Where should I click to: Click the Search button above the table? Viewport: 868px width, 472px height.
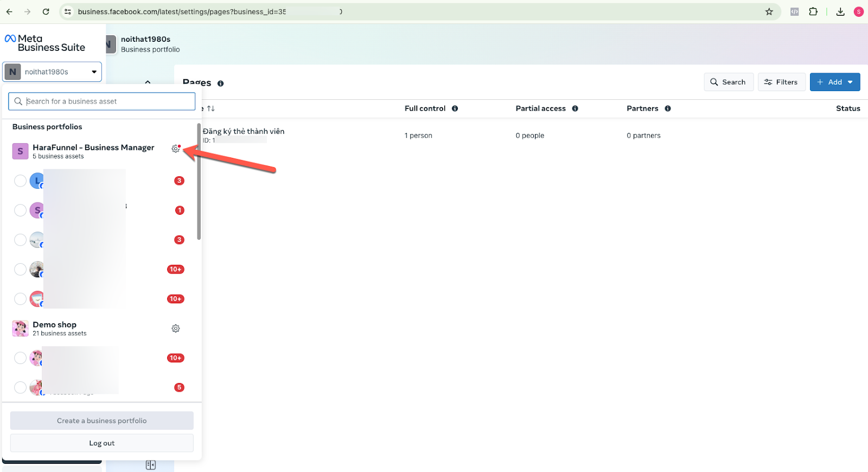[729, 82]
